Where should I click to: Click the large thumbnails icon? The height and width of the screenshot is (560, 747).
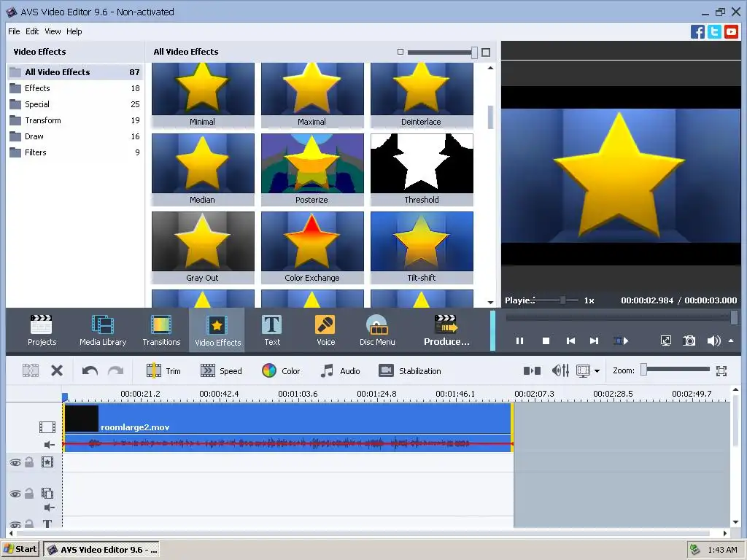tap(486, 52)
